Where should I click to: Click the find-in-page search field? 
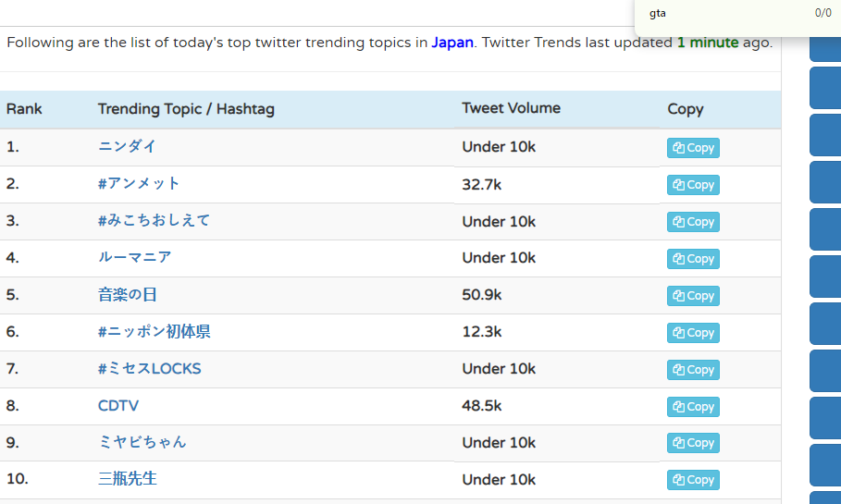[722, 13]
